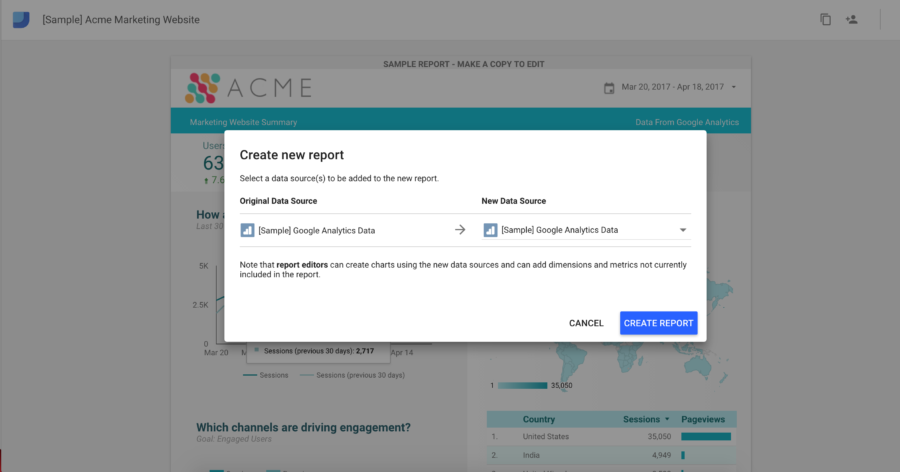This screenshot has height=472, width=900.
Task: Click the original data source analytics icon
Action: 247,230
